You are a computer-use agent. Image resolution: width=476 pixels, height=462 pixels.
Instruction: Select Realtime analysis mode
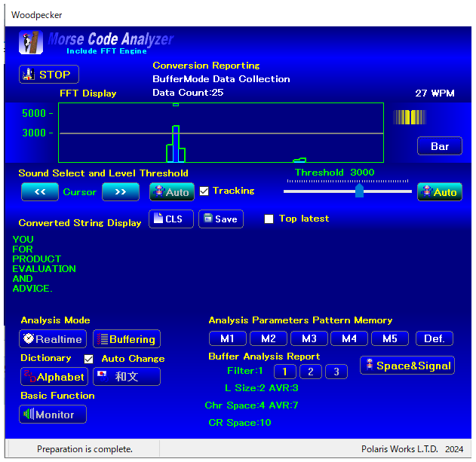pyautogui.click(x=53, y=339)
